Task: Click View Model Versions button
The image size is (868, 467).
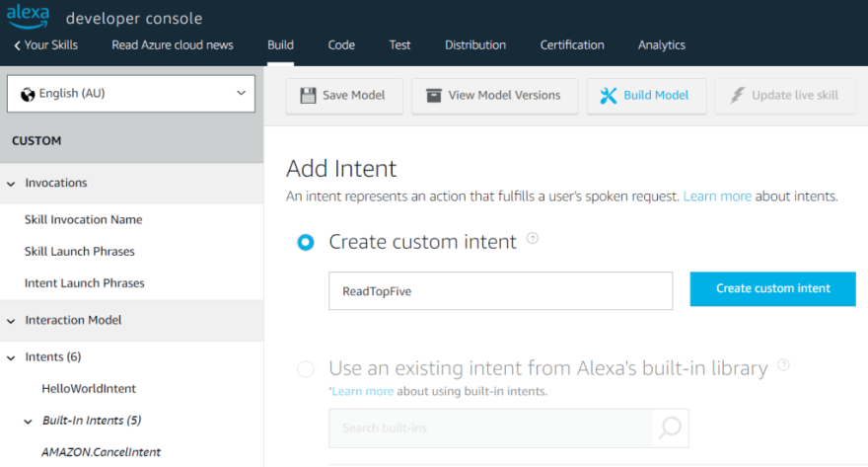Action: [494, 96]
